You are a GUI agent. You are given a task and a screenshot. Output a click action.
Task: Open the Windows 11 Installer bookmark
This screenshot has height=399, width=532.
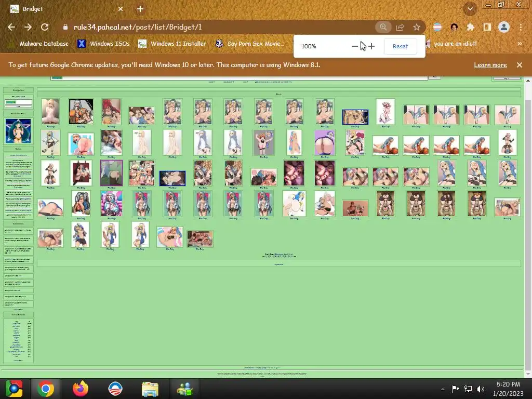(x=172, y=44)
